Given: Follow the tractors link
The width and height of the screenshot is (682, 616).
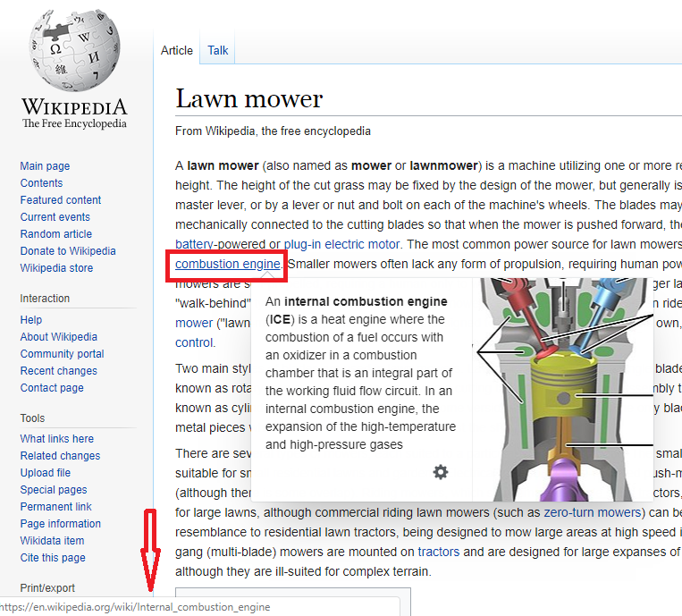Looking at the screenshot, I should click(438, 552).
